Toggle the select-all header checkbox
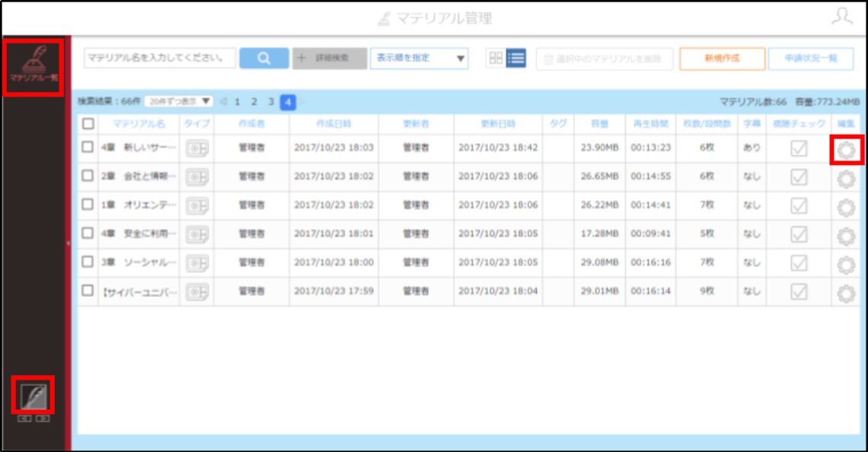 pyautogui.click(x=88, y=123)
